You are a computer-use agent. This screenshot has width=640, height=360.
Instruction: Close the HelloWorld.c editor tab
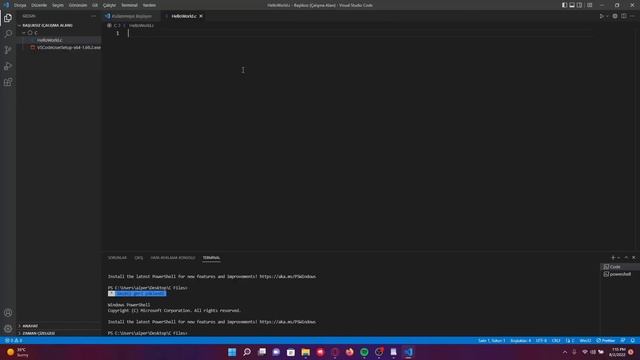point(201,16)
